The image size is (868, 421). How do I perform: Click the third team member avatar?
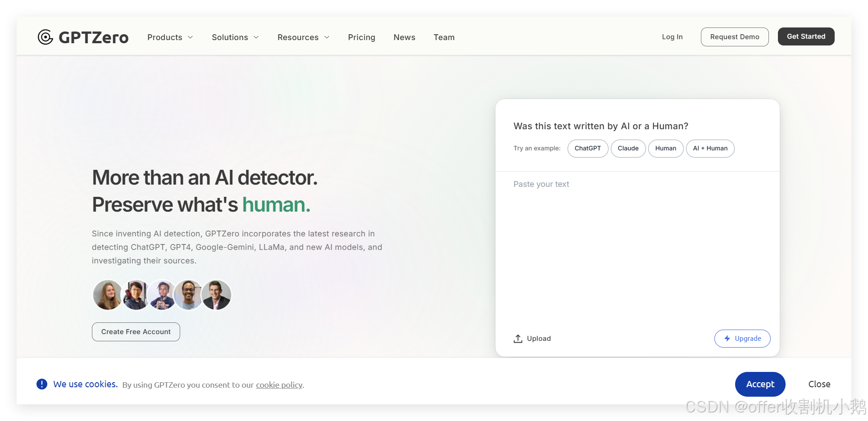pos(162,295)
